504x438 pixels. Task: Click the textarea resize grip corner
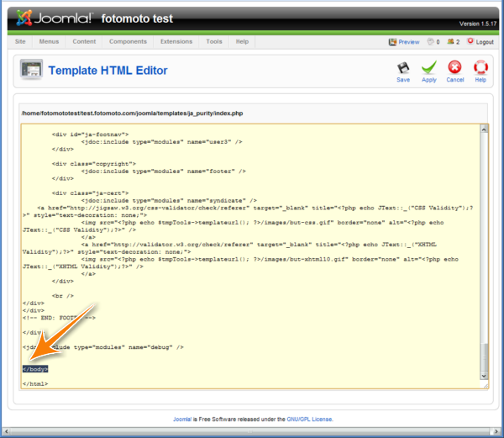point(485,385)
